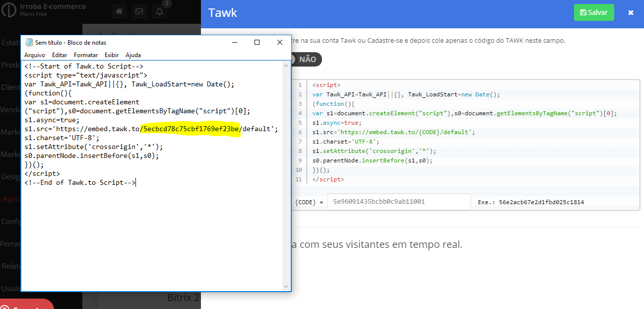Open the Exibir menu in Notepad
The width and height of the screenshot is (644, 309).
coord(112,55)
